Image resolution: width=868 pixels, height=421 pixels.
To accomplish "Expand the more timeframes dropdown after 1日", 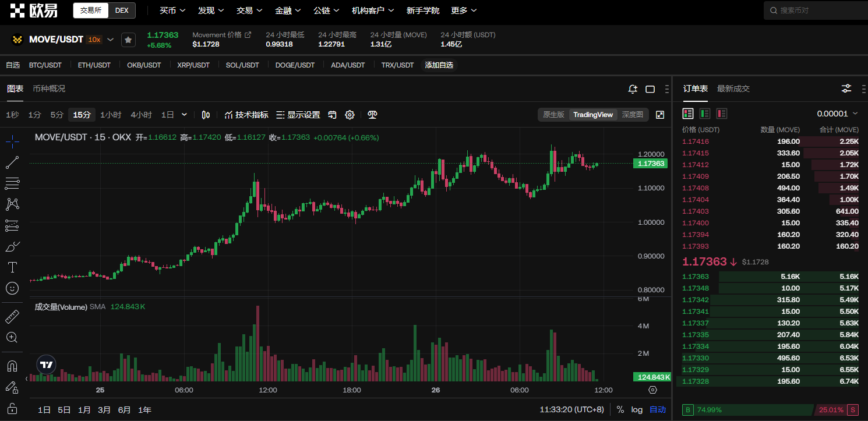I will (x=185, y=115).
